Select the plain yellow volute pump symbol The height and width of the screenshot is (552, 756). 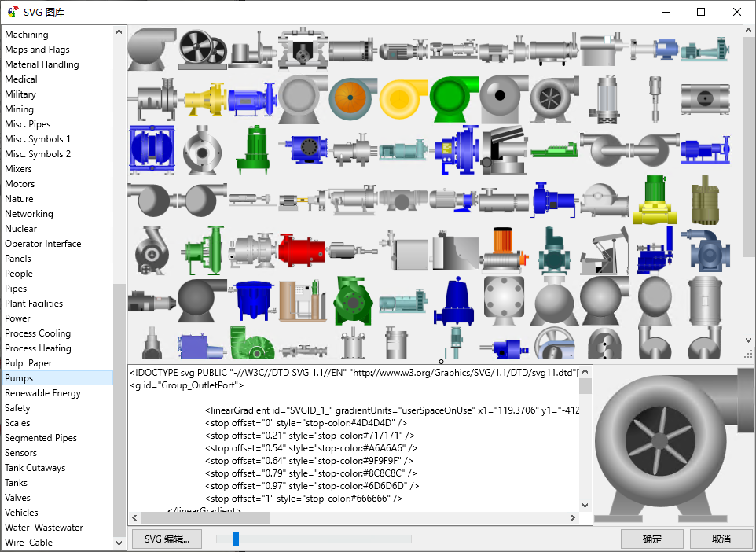[403, 98]
